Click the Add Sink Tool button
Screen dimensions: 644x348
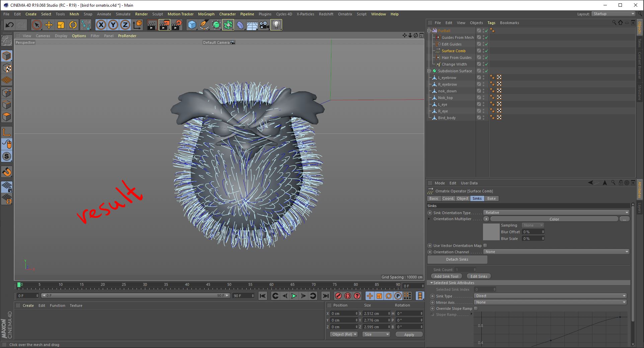446,276
